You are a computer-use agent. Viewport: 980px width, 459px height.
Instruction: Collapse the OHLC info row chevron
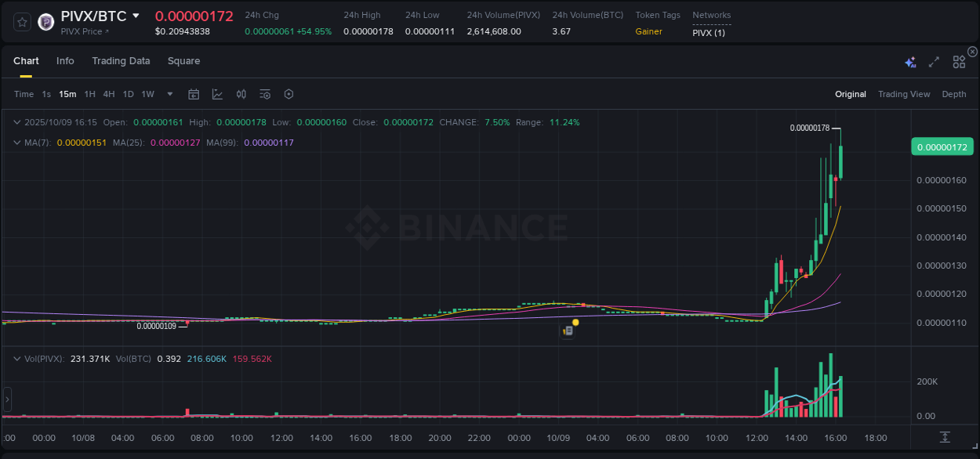[x=17, y=122]
